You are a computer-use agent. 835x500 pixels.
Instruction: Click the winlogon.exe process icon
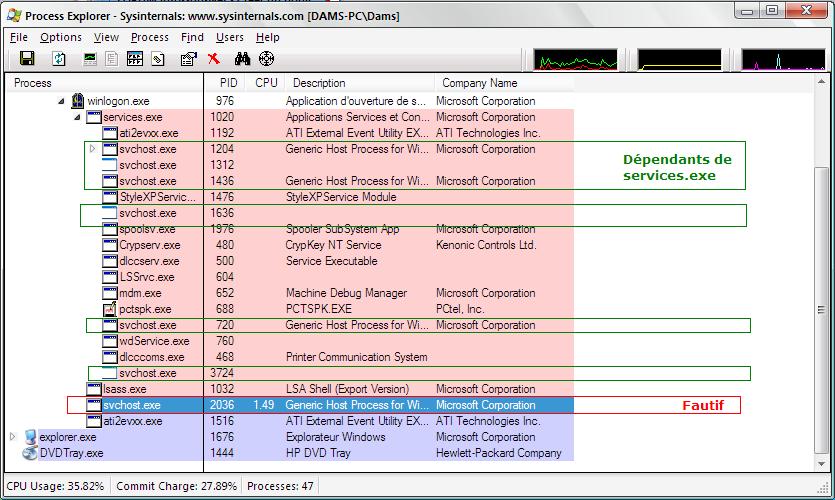(78, 101)
